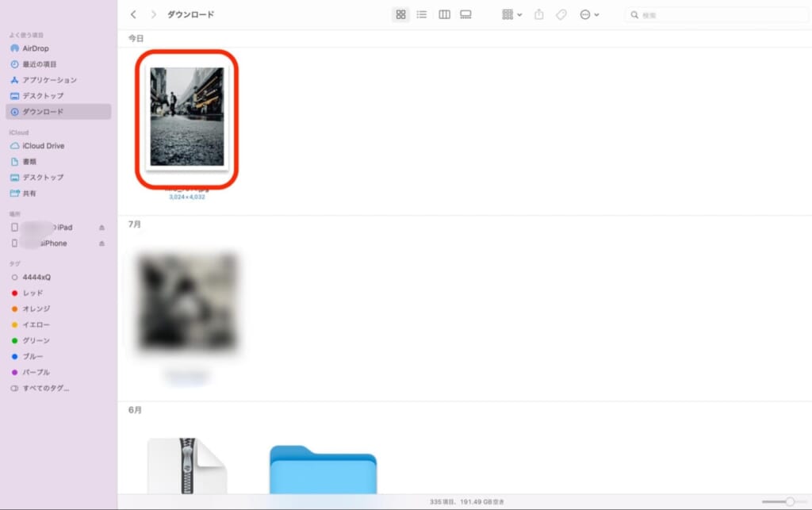Go back with the left chevron
The height and width of the screenshot is (510, 812).
click(x=133, y=14)
